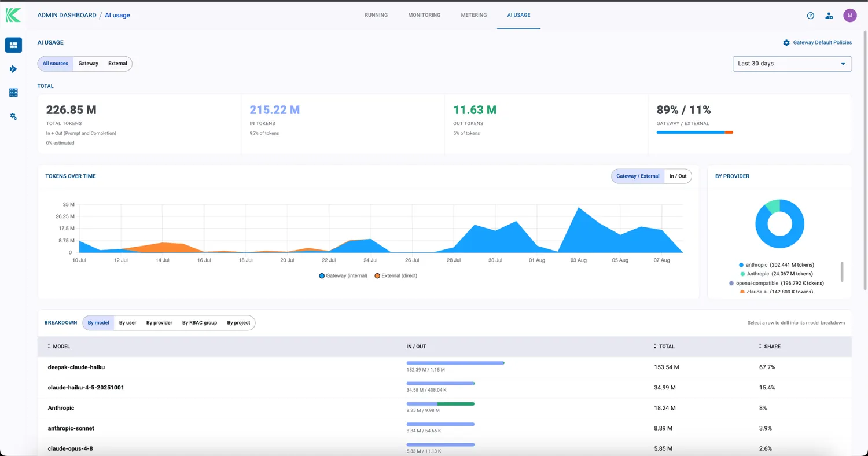This screenshot has width=868, height=456.
Task: Switch chart to Gateway / External view
Action: [x=638, y=176]
